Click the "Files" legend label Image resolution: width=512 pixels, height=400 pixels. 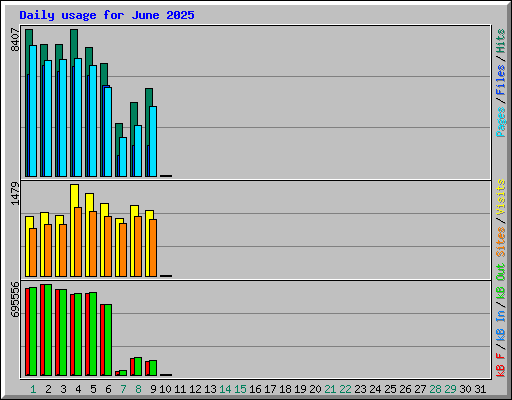coord(501,80)
